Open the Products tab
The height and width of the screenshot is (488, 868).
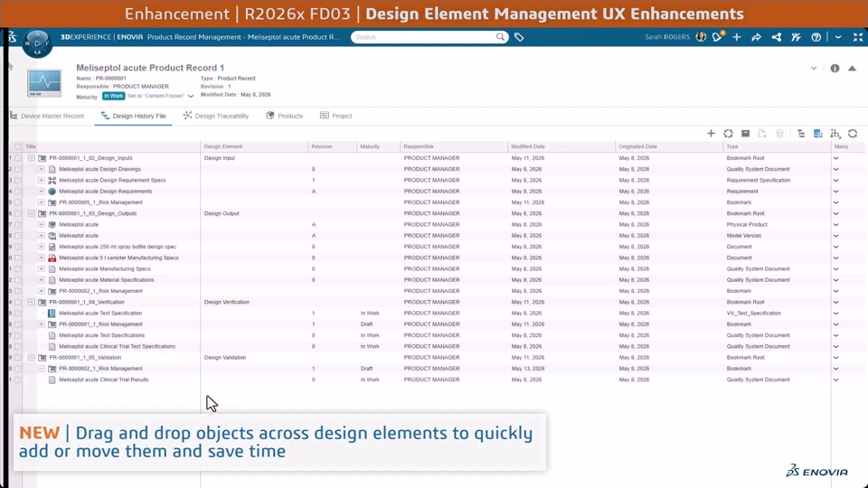285,116
